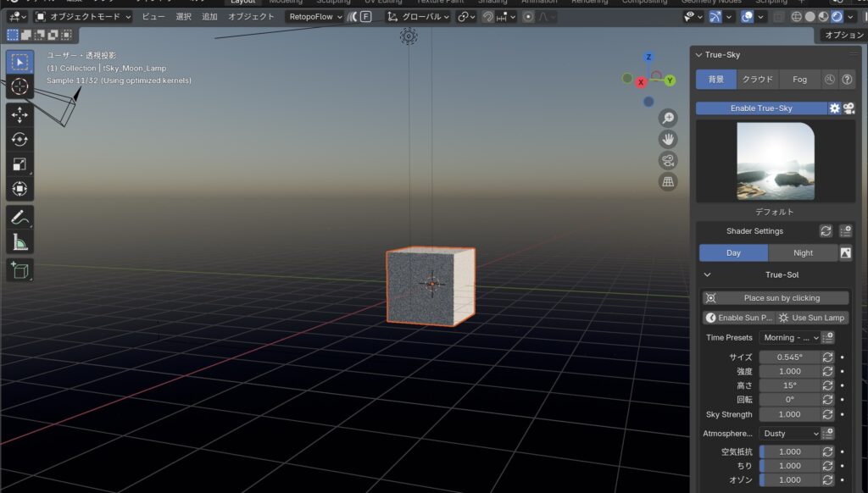Switch to material preview shading
The image size is (868, 493).
tap(823, 17)
